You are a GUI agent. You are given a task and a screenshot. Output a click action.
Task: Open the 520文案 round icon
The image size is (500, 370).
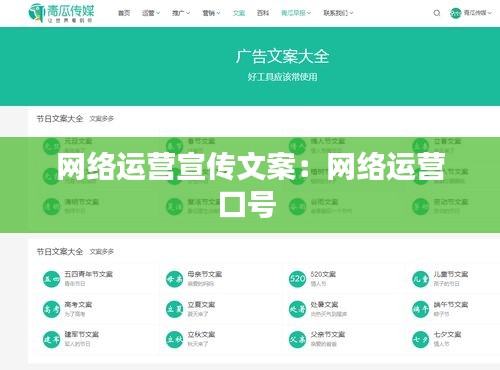[x=297, y=279]
